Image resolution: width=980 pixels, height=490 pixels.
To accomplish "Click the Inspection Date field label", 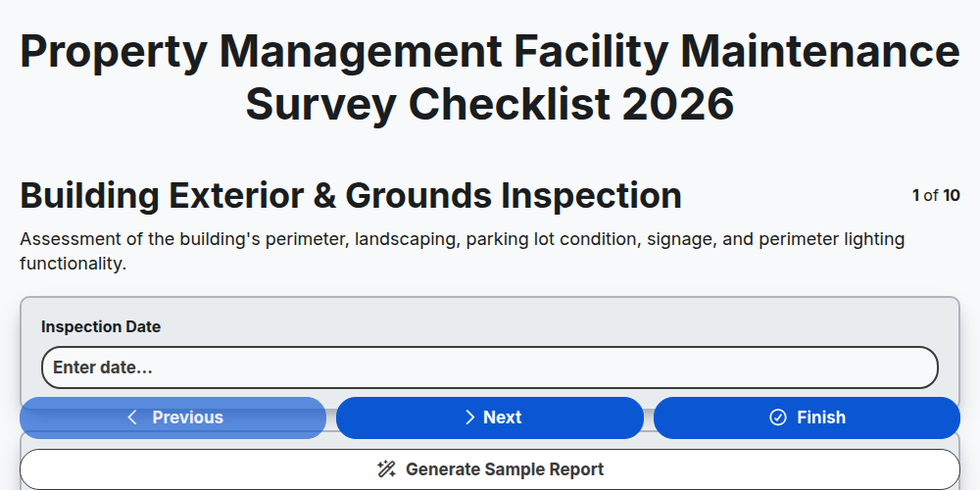I will (x=101, y=327).
